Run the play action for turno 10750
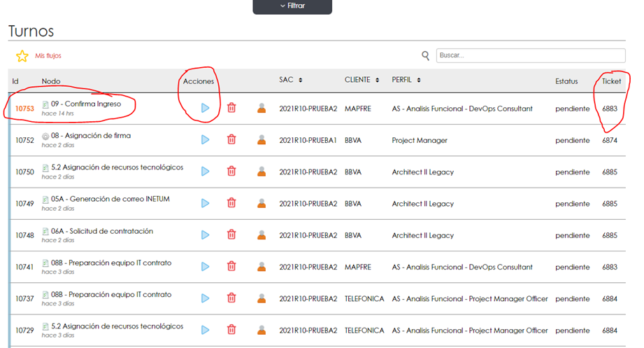The image size is (644, 348). pos(206,172)
